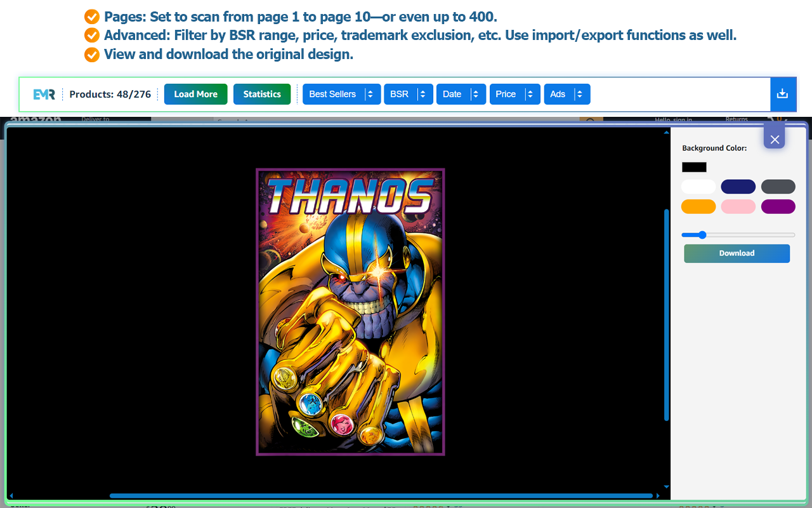The image size is (812, 508).
Task: Choose the white background color swatch
Action: (x=698, y=187)
